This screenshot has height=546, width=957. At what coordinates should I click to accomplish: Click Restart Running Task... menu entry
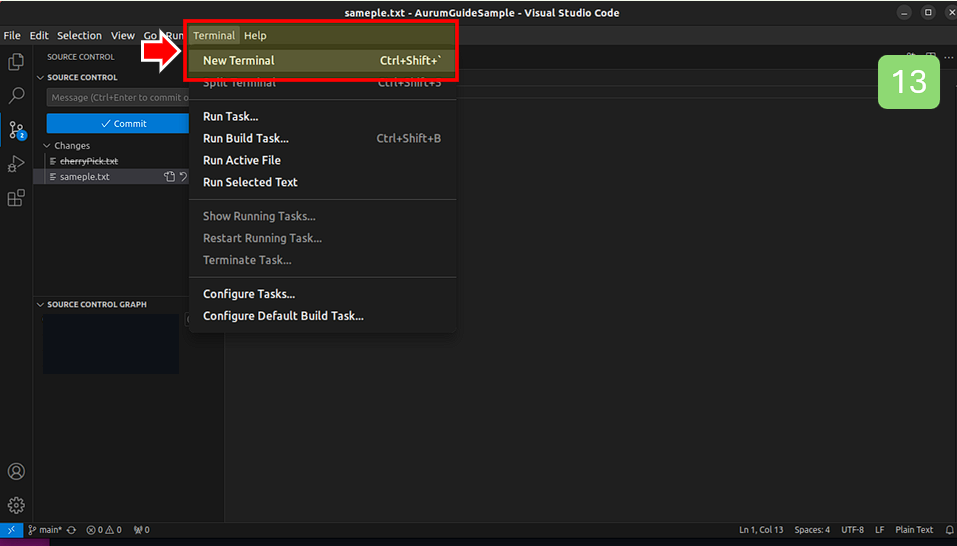[322, 238]
